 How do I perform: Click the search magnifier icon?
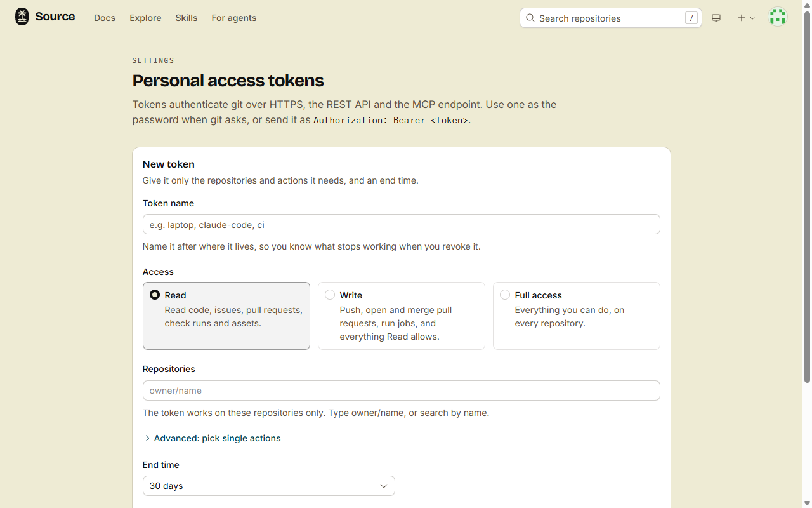(x=530, y=18)
